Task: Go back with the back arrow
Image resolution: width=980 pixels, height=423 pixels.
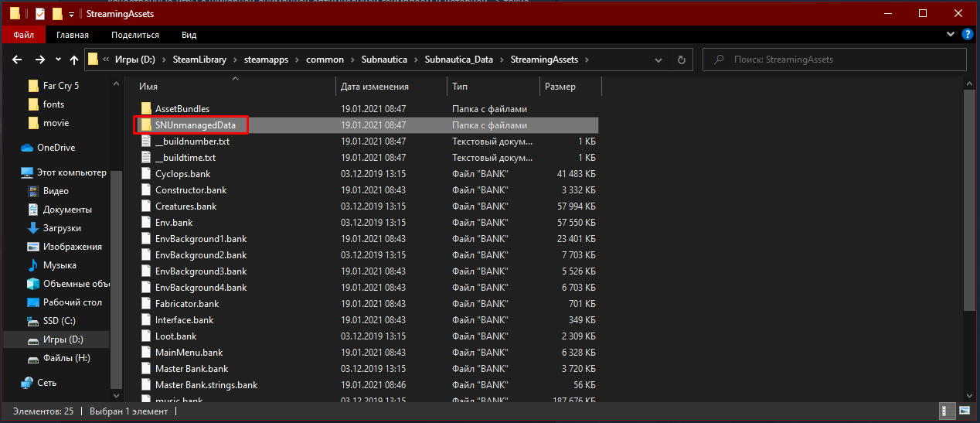Action: (18, 60)
